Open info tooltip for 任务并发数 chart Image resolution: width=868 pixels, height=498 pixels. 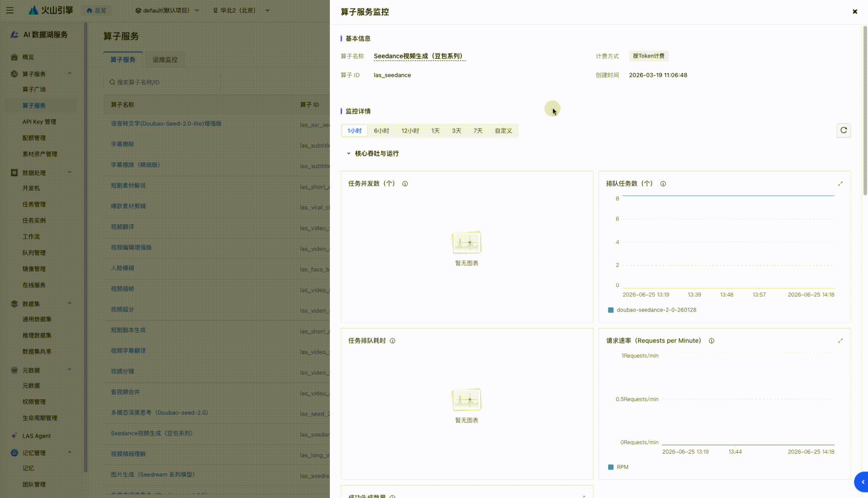tap(405, 184)
